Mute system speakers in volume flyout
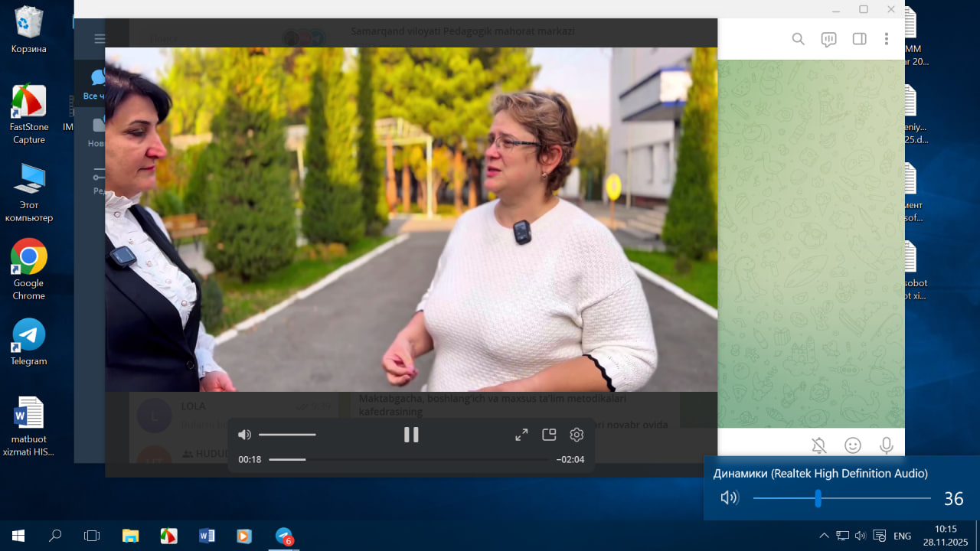Screen dimensions: 980x551 (x=729, y=498)
